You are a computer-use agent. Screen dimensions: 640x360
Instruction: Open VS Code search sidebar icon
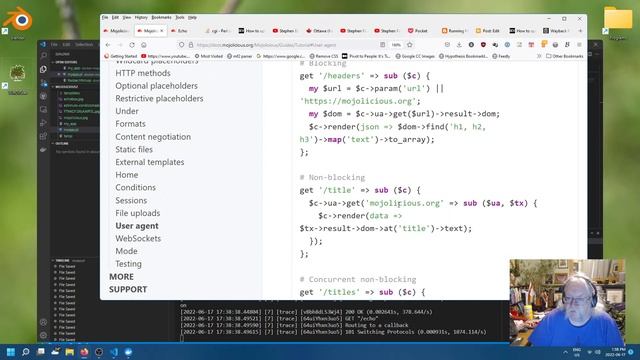44,56
